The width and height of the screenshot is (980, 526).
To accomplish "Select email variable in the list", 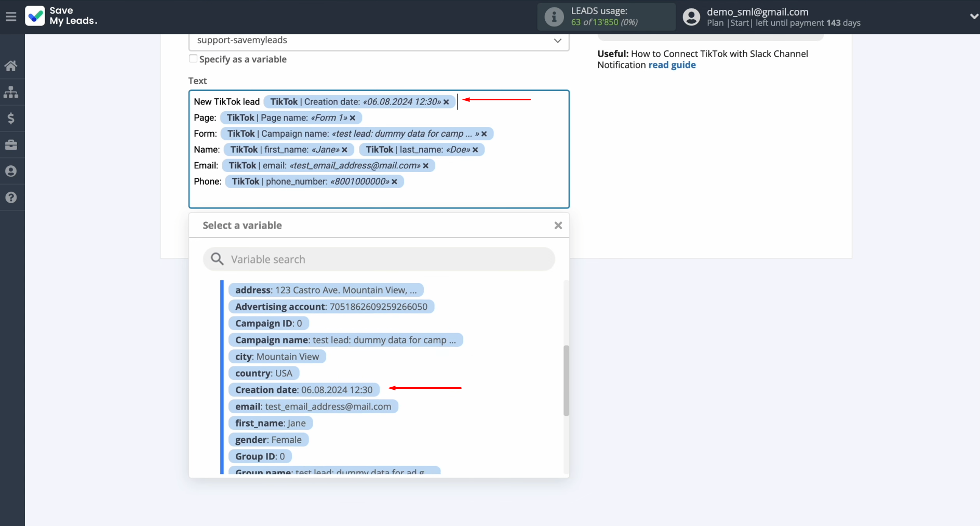I will click(x=313, y=406).
